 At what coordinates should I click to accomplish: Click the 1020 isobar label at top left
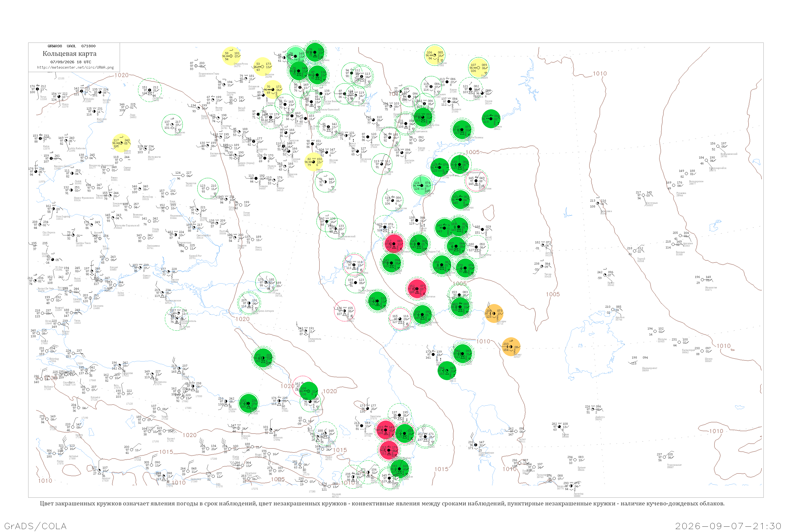coord(122,75)
